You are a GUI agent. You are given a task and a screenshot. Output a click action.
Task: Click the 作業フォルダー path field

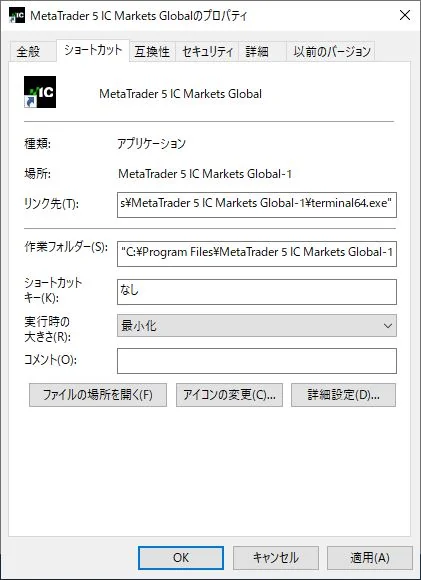257,254
